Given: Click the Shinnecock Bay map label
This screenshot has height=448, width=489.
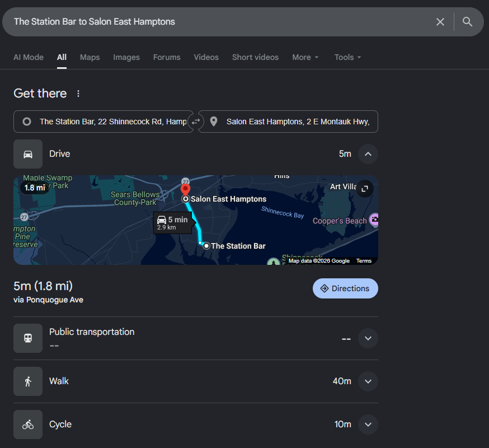Looking at the screenshot, I should point(283,212).
